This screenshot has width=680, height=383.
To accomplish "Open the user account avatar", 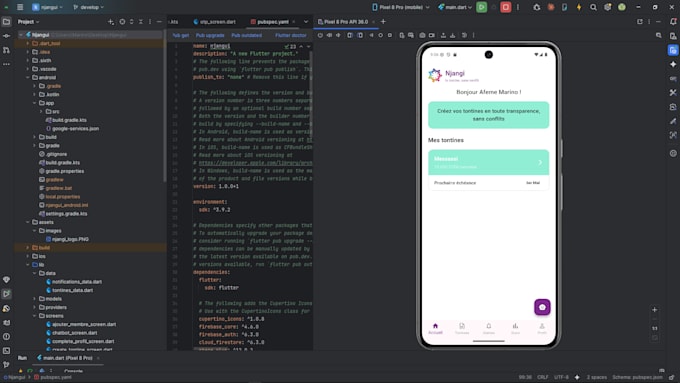I will tap(622, 7).
